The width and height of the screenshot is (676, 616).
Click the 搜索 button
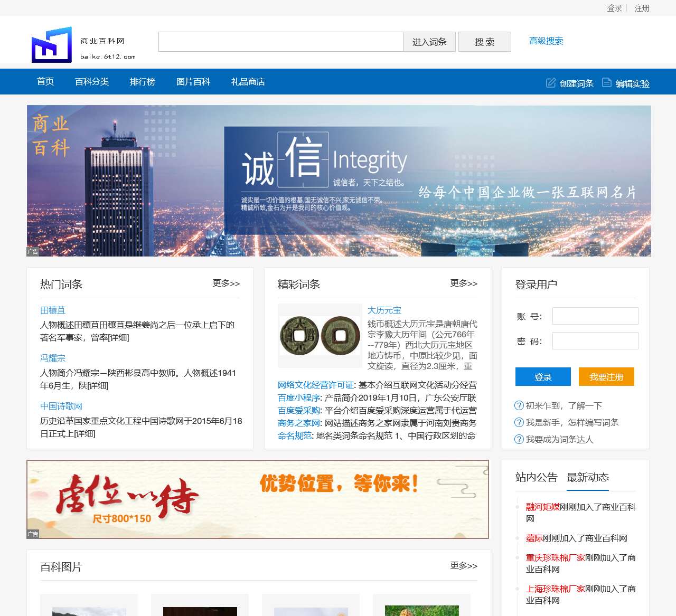[x=485, y=42]
